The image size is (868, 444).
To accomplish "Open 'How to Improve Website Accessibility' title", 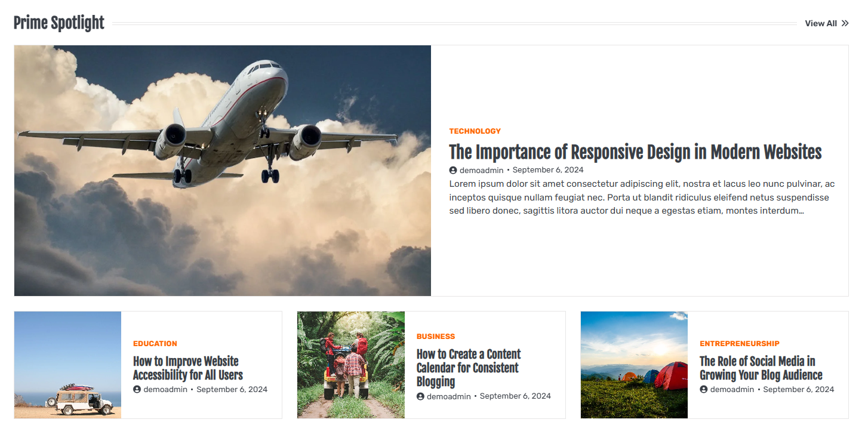I will coord(188,368).
